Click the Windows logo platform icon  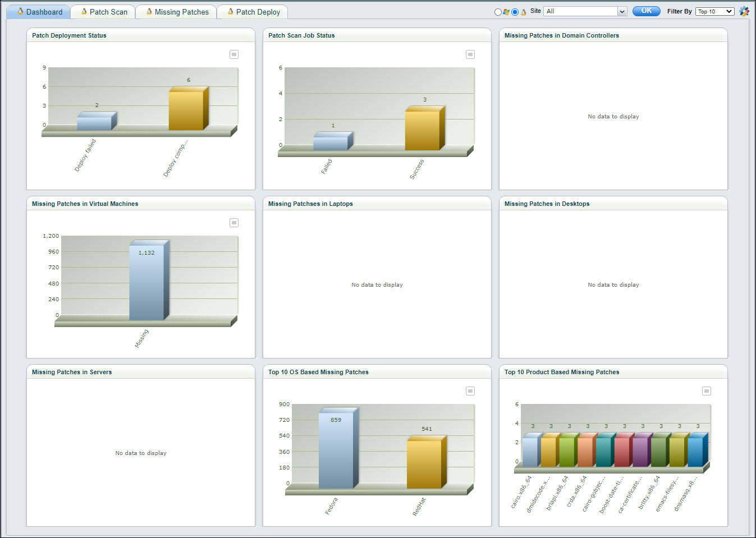click(x=506, y=12)
